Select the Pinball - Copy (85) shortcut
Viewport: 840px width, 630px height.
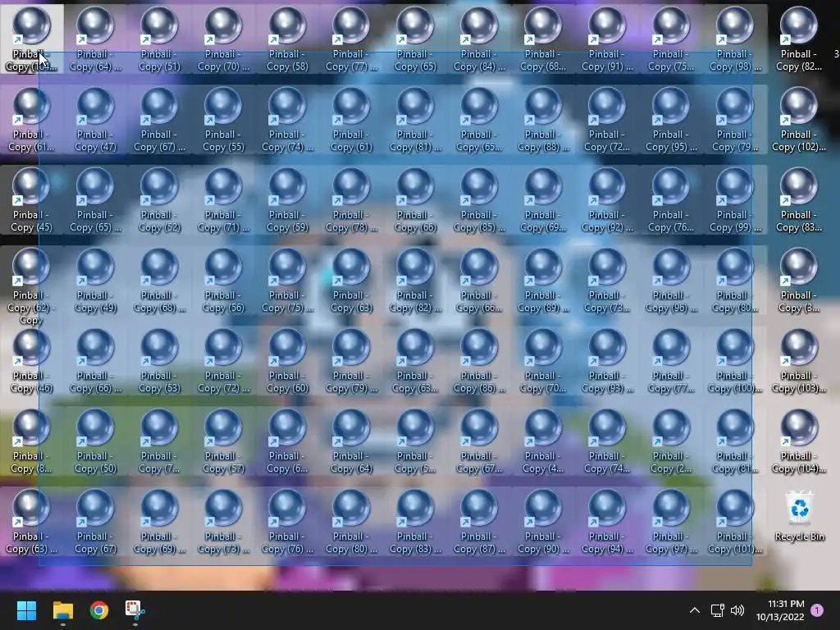click(479, 200)
